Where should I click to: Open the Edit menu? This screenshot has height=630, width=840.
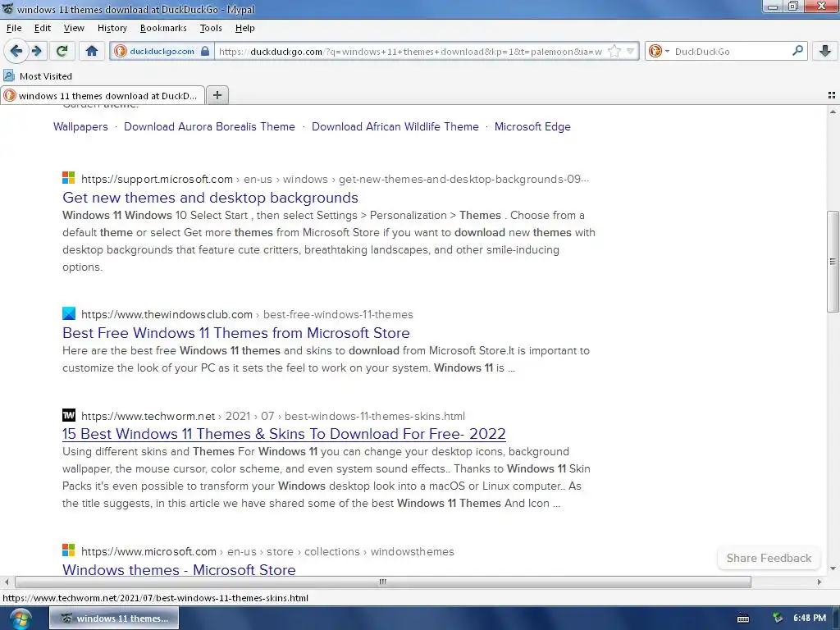(43, 28)
